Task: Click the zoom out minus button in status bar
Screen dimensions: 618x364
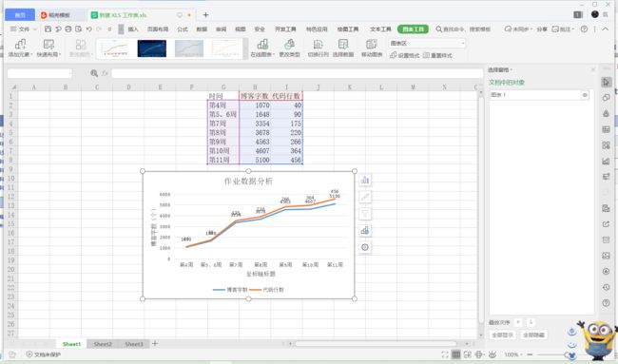Action: (x=530, y=354)
